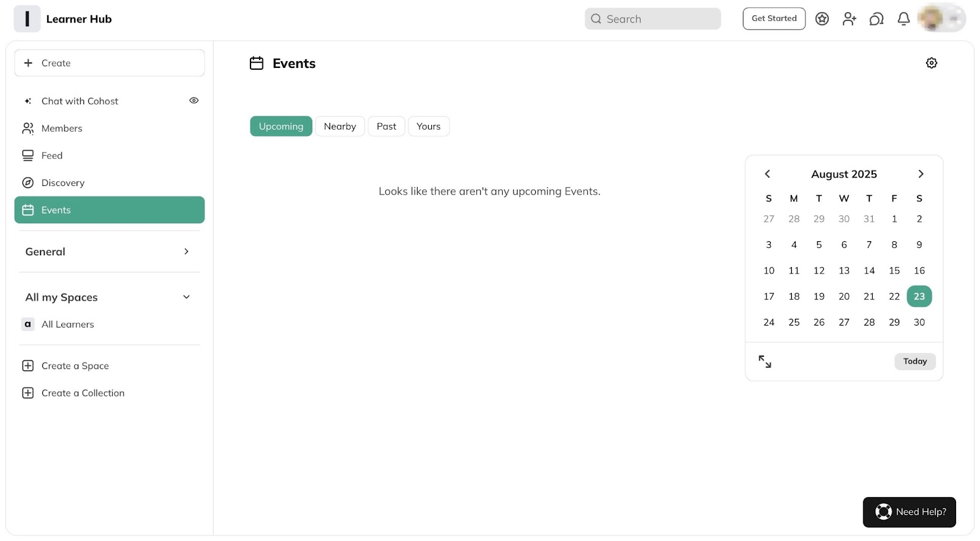Click the August 2025 month heading
Viewport: 980px width, 541px height.
(x=844, y=174)
